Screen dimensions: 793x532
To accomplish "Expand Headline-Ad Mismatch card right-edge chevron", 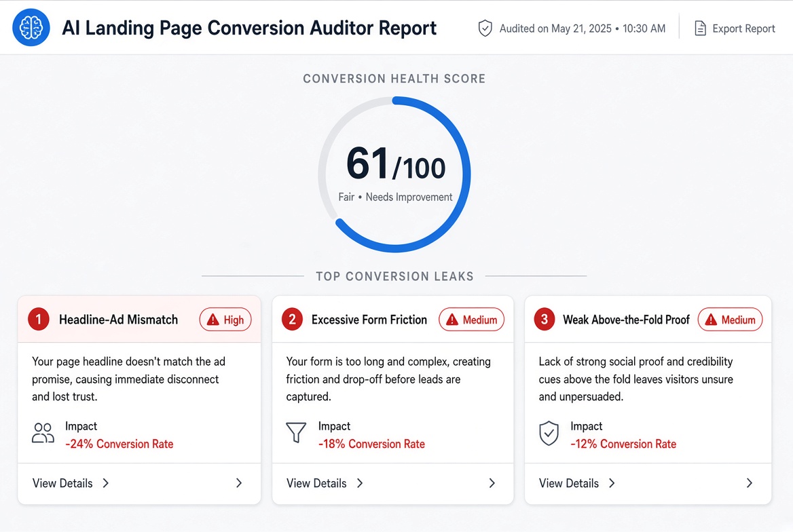I will tap(239, 483).
